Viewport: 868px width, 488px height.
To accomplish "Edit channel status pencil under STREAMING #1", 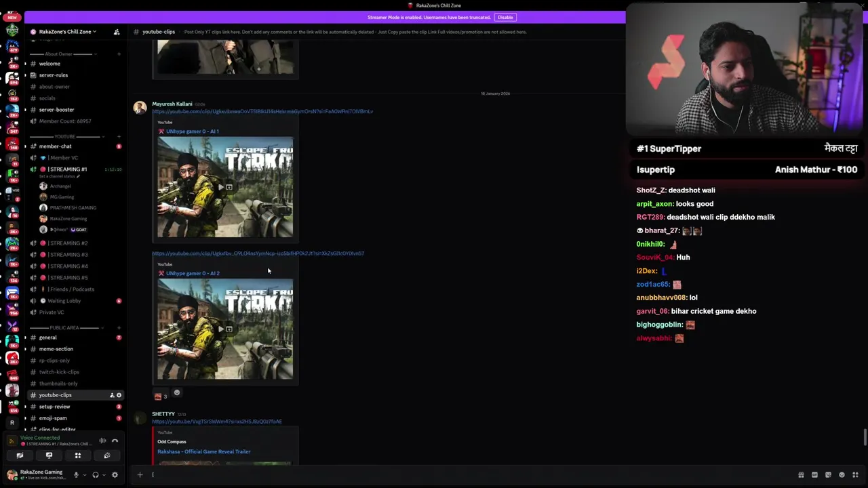I will tap(79, 176).
